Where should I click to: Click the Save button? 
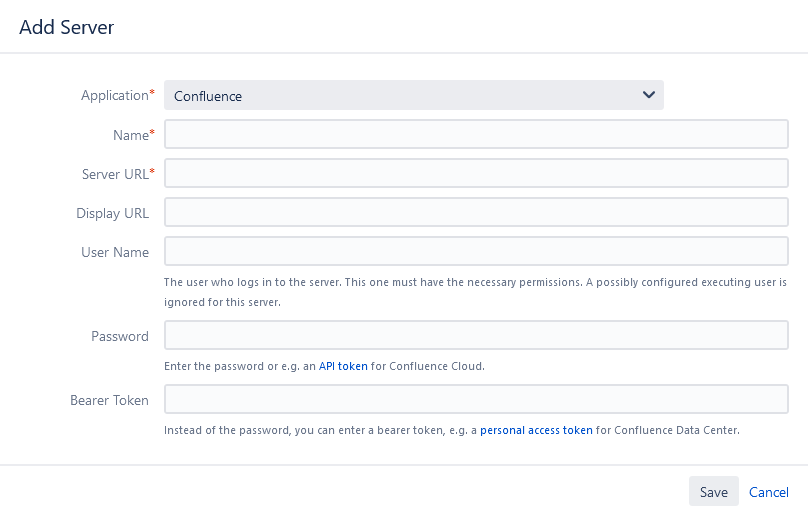tap(714, 492)
